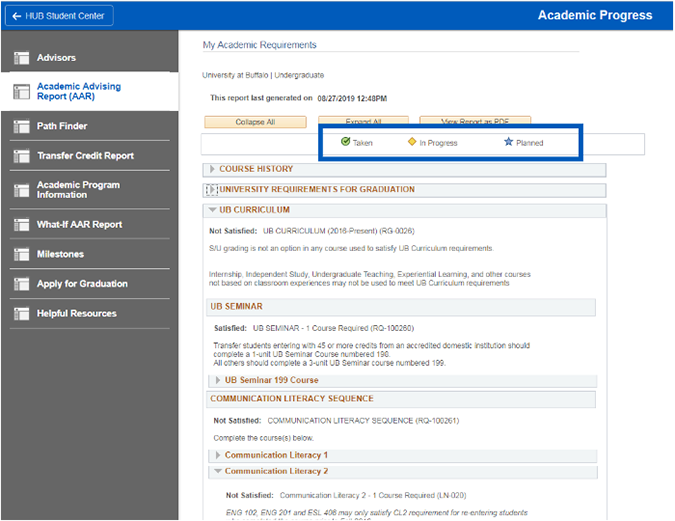Click the Advisors sidebar icon

click(x=20, y=58)
